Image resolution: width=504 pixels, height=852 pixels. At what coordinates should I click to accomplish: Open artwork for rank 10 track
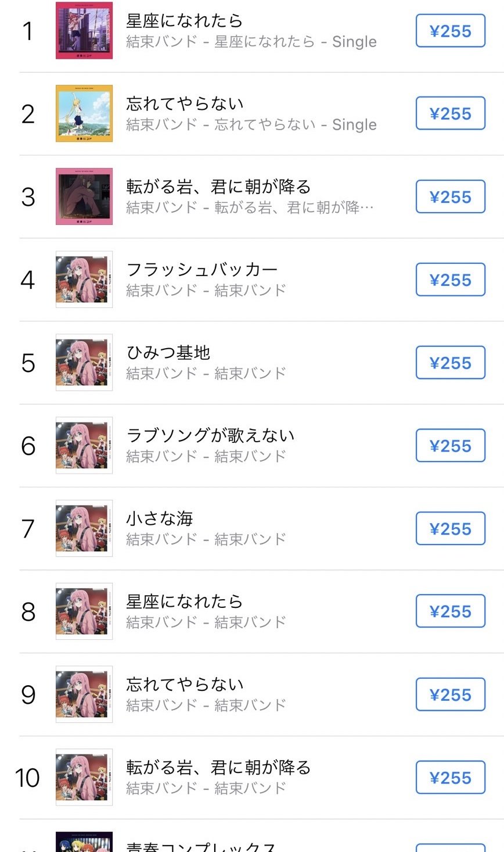tap(84, 777)
